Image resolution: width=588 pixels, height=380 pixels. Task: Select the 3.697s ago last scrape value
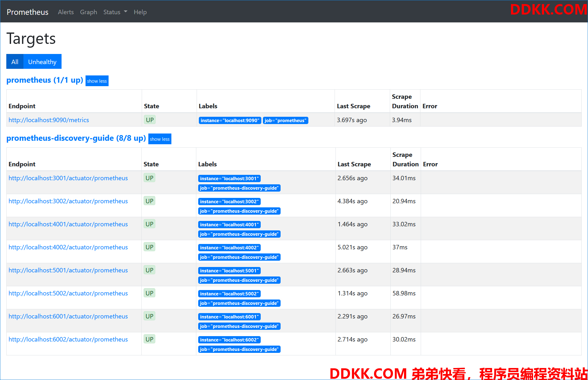[x=352, y=120]
